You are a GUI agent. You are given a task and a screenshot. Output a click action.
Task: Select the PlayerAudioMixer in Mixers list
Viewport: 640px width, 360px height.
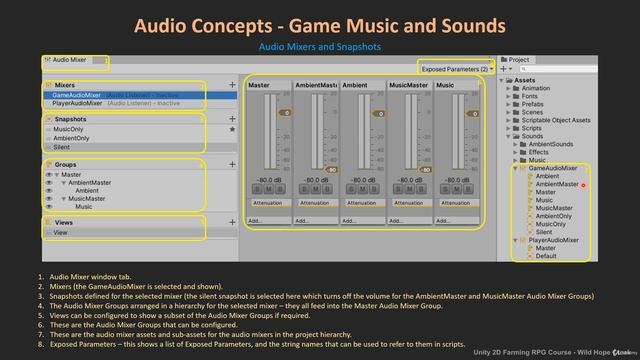coord(140,103)
